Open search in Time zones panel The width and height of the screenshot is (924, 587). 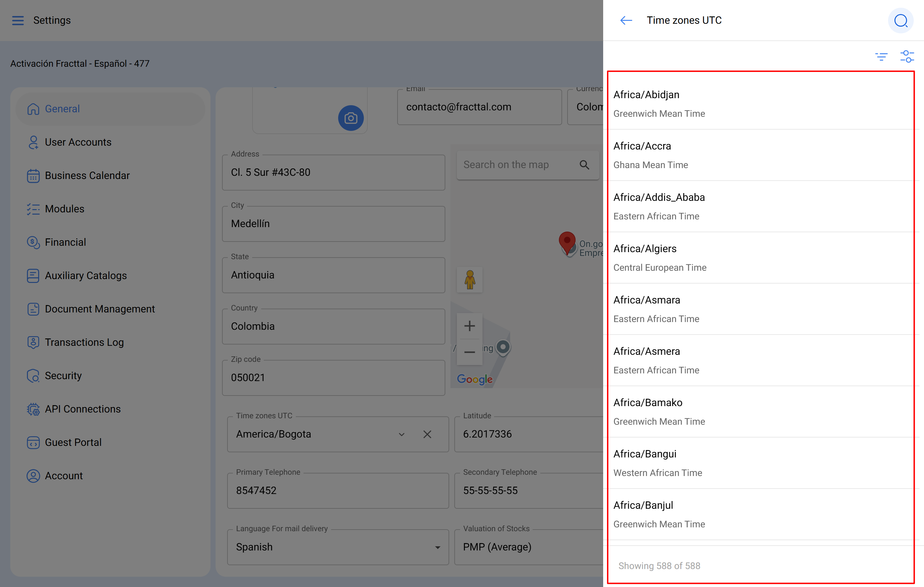900,20
